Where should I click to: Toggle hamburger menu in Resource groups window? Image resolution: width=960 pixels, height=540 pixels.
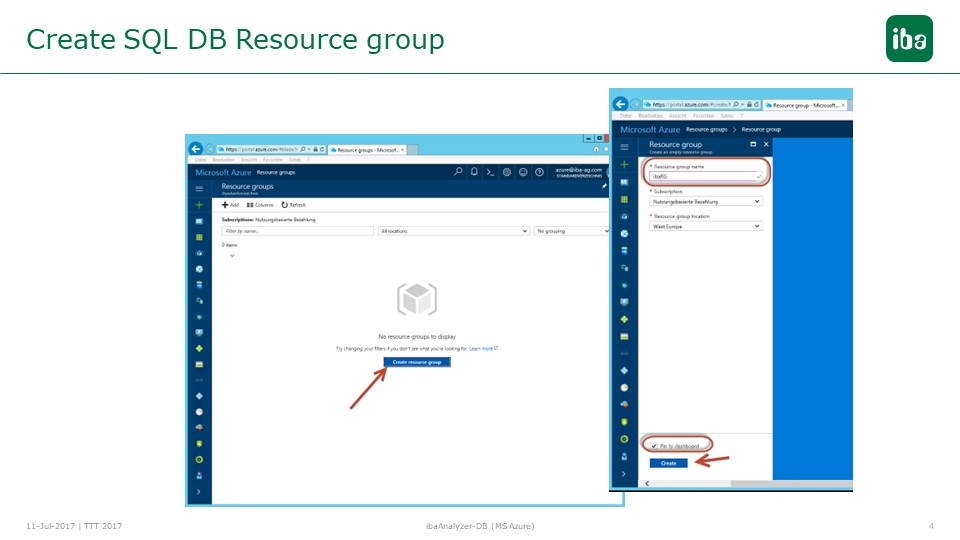pos(199,189)
